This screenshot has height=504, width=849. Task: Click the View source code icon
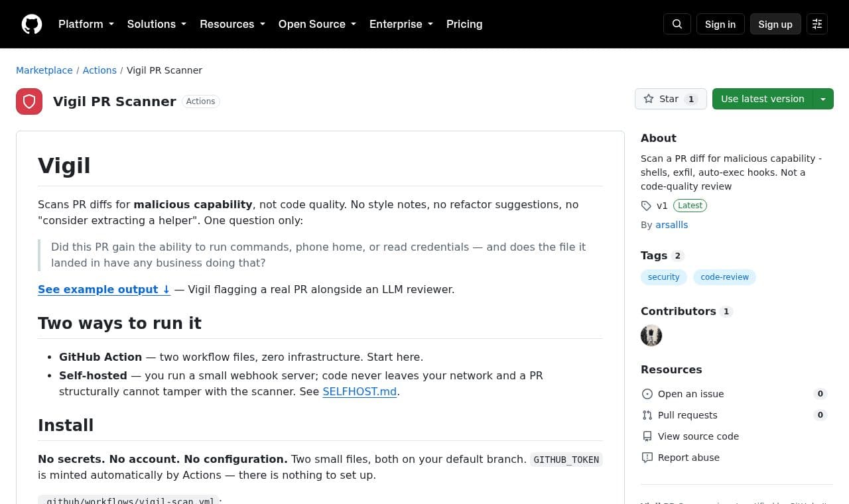(647, 436)
